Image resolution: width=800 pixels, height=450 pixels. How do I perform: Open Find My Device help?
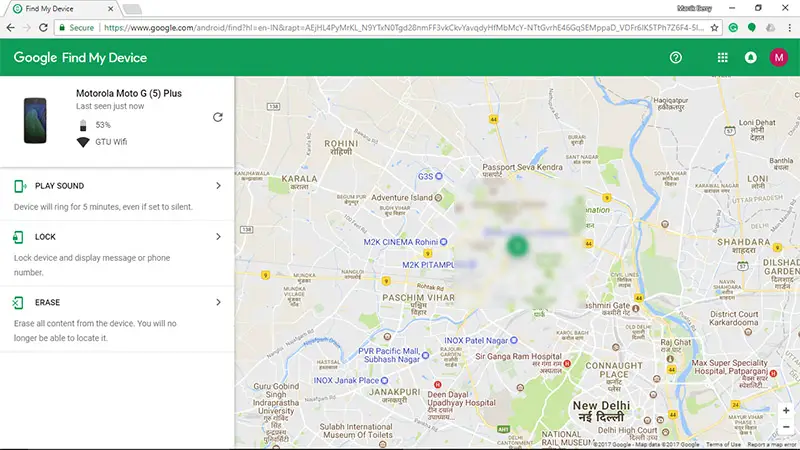click(x=676, y=58)
